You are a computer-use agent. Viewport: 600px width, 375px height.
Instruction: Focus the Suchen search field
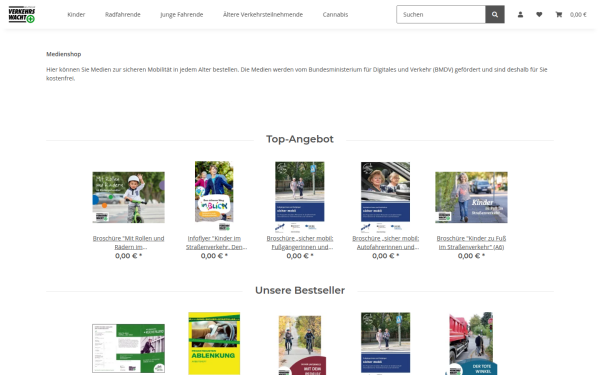[441, 15]
